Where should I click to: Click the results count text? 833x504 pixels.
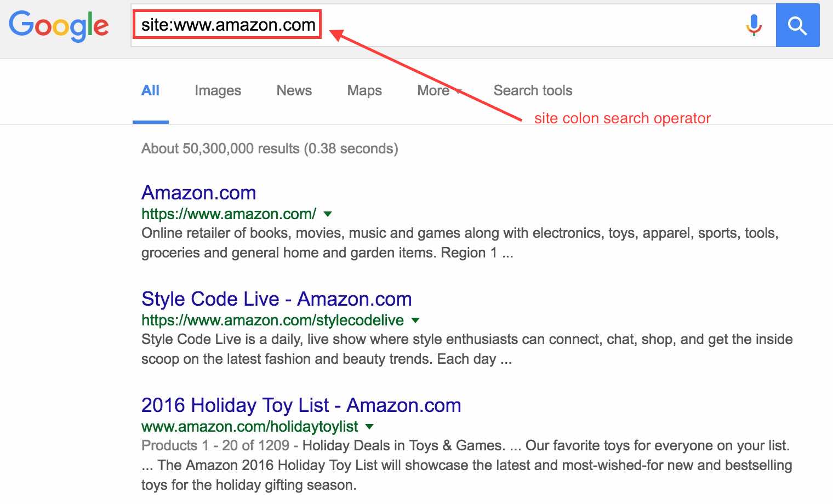click(270, 148)
